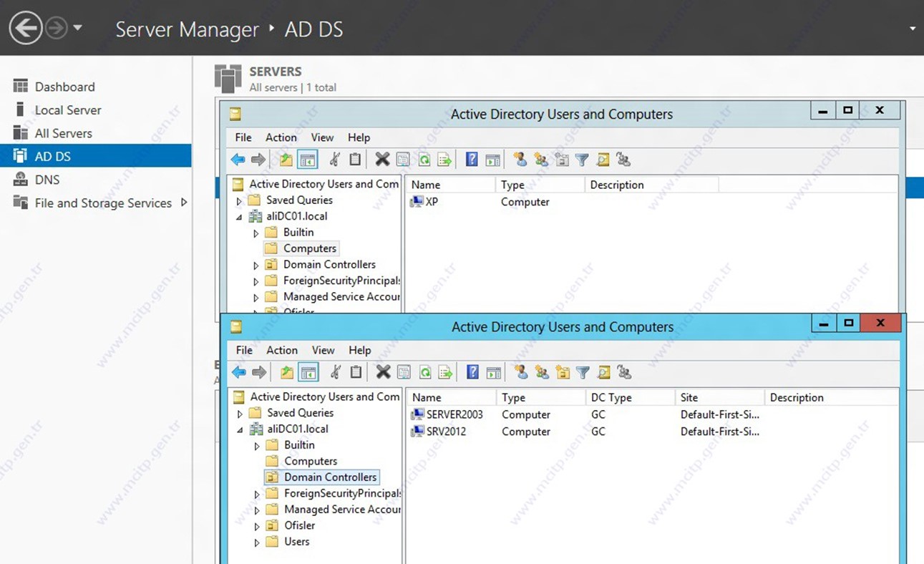Open Action menu in back ADUC window
This screenshot has width=924, height=564.
coord(281,137)
